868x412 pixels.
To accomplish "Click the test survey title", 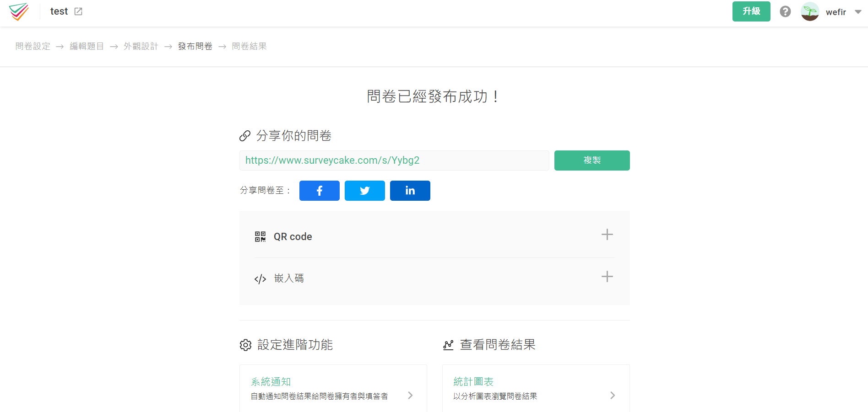I will coord(59,11).
